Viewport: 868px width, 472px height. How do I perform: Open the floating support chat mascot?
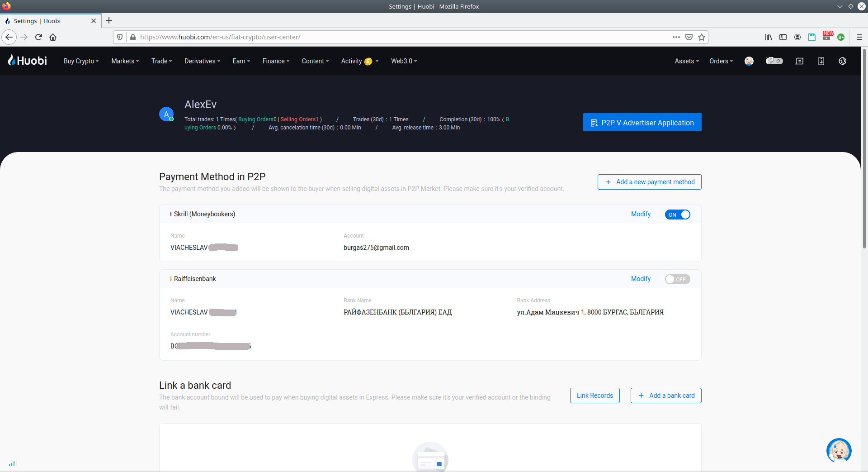pyautogui.click(x=839, y=451)
